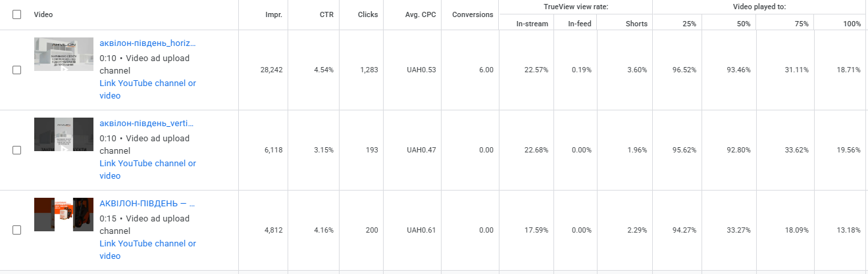Tick the select-all checkbox in the table header
The width and height of the screenshot is (868, 274).
[16, 14]
